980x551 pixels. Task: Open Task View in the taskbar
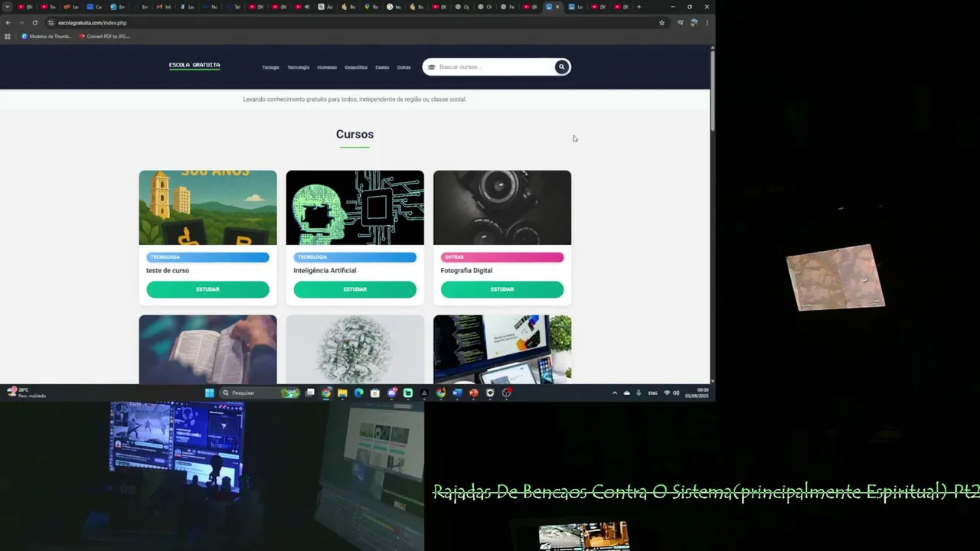coord(310,393)
